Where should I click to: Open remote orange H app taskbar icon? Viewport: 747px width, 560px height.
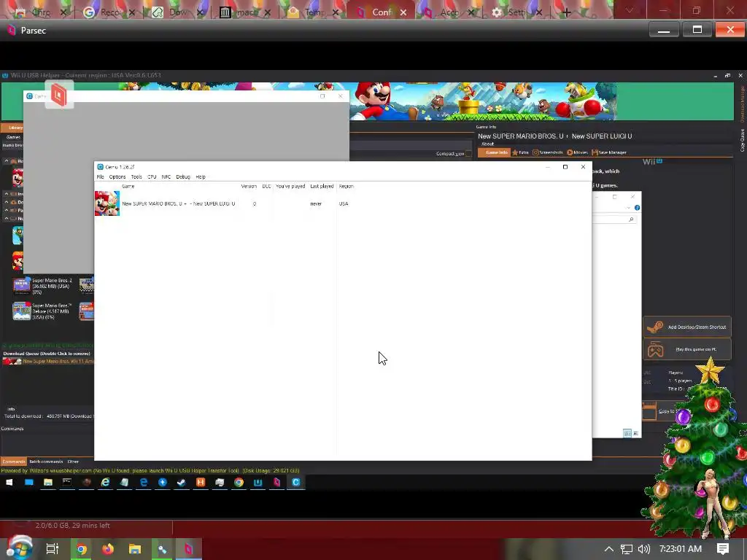201,483
